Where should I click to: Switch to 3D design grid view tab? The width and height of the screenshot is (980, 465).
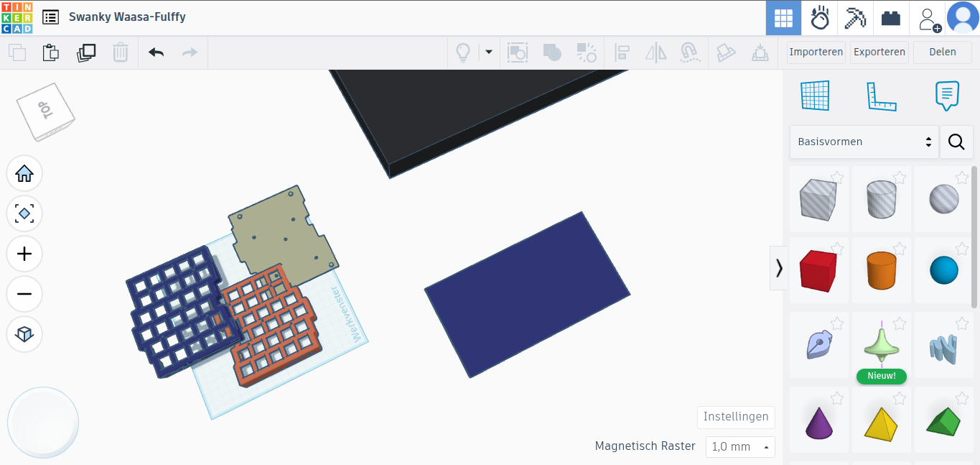(x=783, y=18)
